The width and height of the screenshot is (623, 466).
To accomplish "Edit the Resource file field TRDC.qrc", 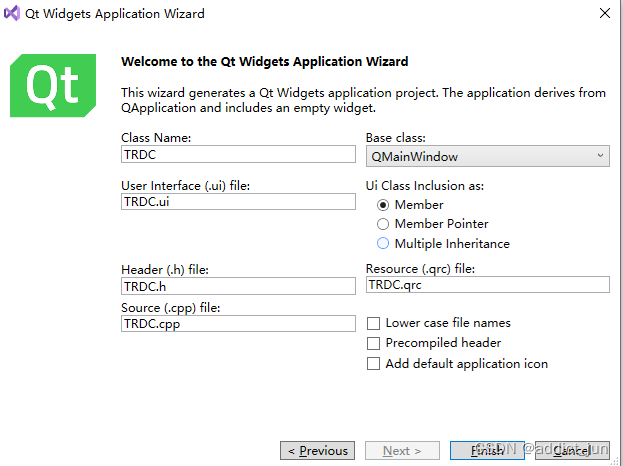I will pyautogui.click(x=488, y=284).
